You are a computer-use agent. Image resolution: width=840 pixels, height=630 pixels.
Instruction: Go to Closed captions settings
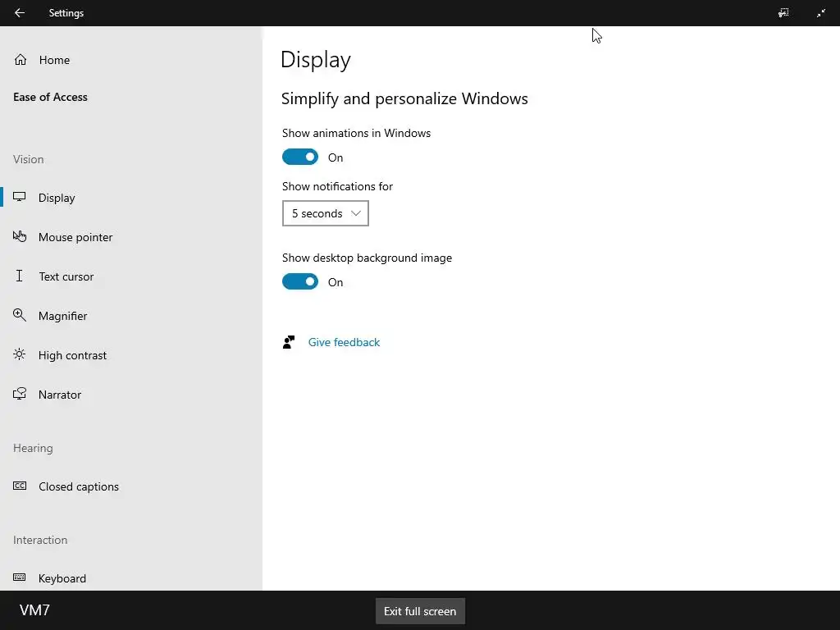[x=79, y=486]
